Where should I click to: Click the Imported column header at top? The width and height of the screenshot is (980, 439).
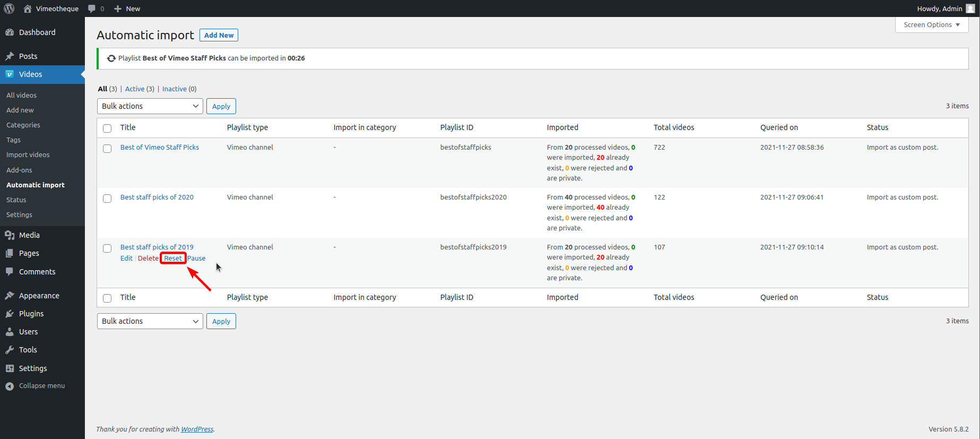[562, 127]
